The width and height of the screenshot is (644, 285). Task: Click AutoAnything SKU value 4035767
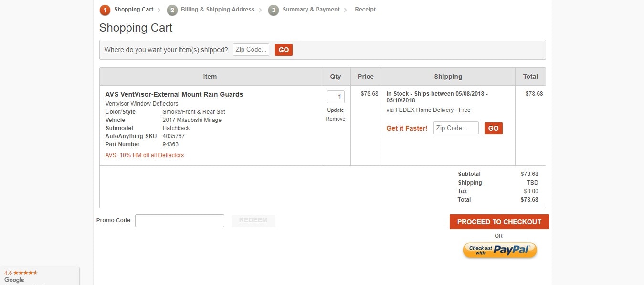(x=174, y=136)
